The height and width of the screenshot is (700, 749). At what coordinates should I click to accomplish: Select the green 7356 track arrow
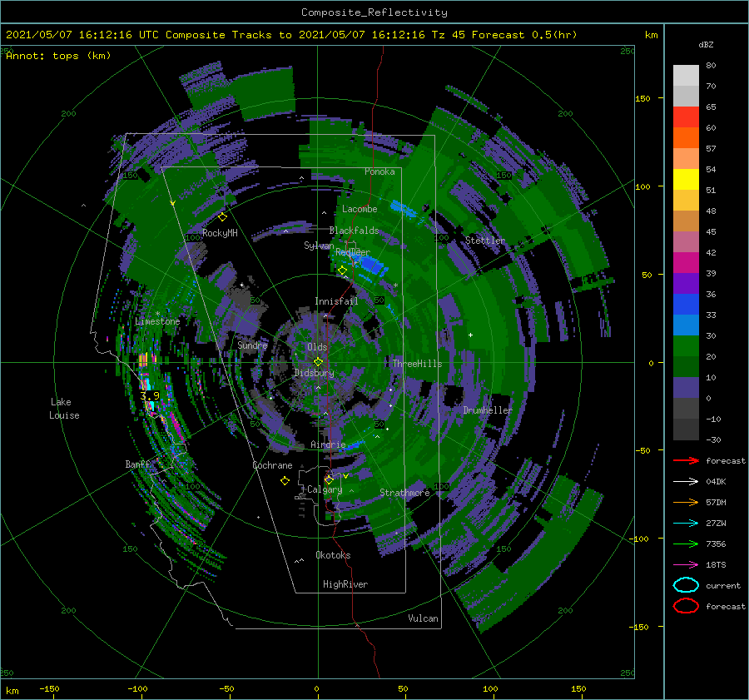pos(686,544)
